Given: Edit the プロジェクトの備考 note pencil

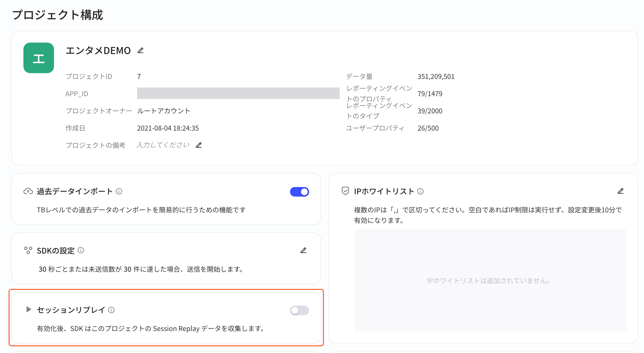Looking at the screenshot, I should [199, 145].
